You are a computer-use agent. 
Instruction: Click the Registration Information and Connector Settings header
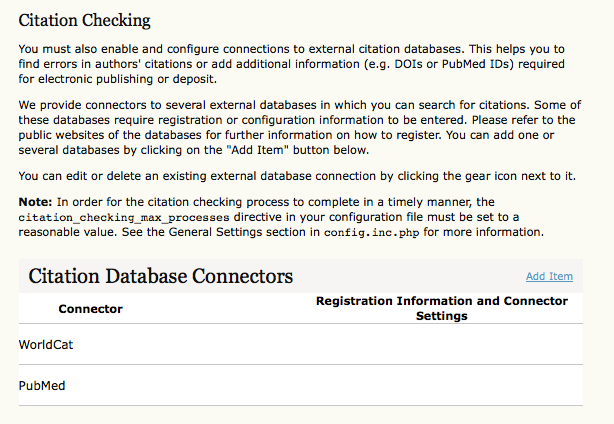click(x=441, y=308)
